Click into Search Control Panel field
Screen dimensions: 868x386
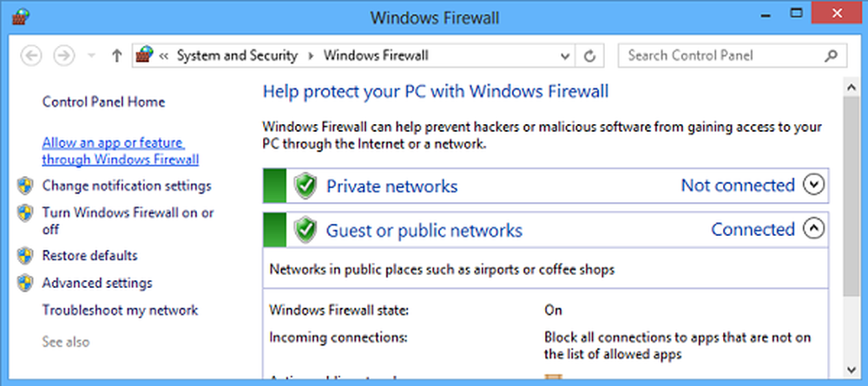pyautogui.click(x=722, y=56)
